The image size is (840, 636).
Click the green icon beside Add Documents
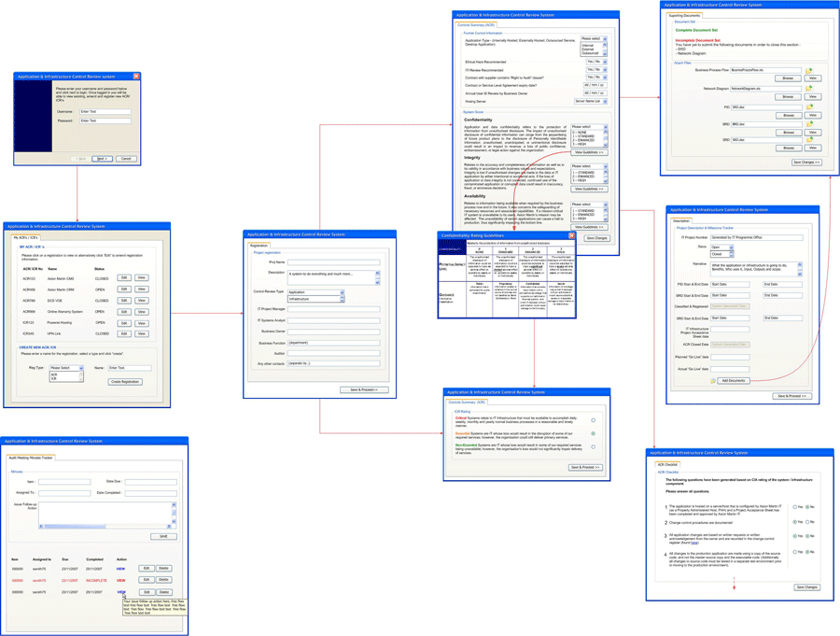(x=713, y=380)
